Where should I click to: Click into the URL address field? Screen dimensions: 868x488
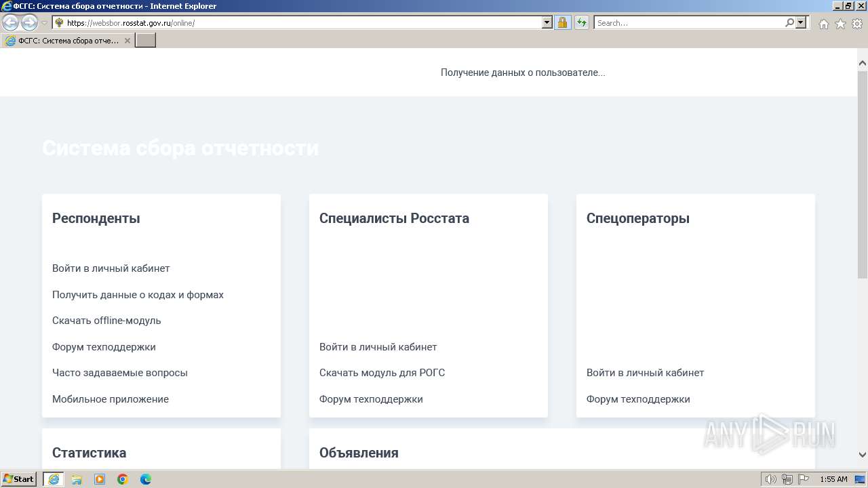(x=302, y=22)
